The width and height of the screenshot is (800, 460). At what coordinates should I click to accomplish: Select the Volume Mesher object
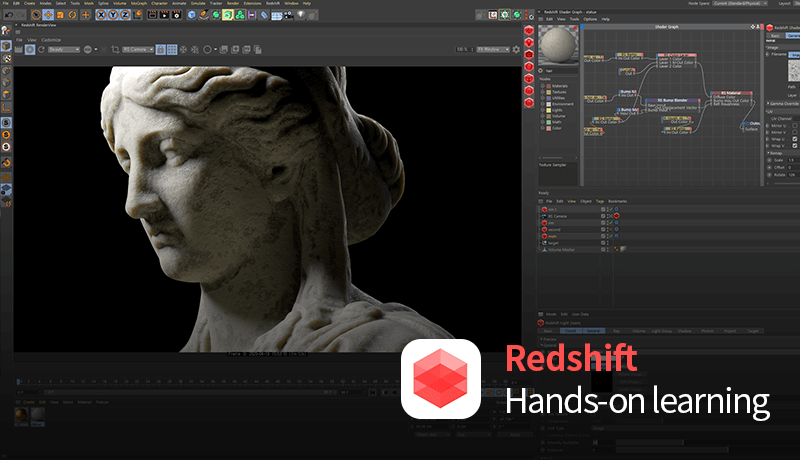point(561,250)
